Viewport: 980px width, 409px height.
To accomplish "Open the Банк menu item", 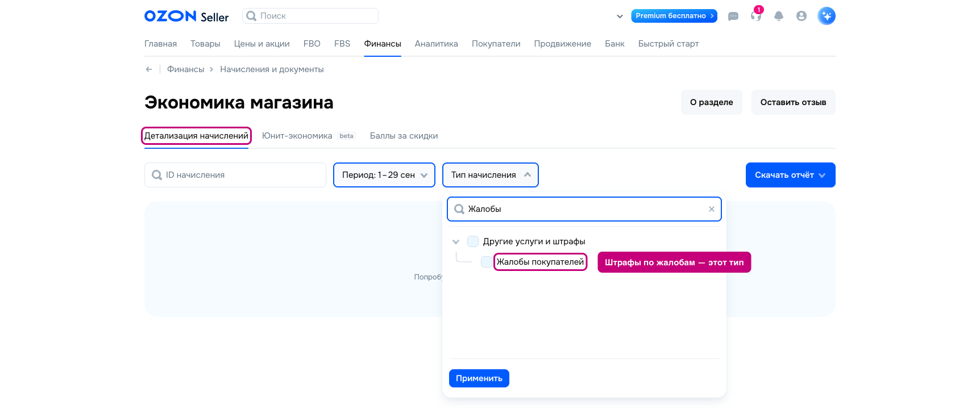I will click(x=614, y=44).
